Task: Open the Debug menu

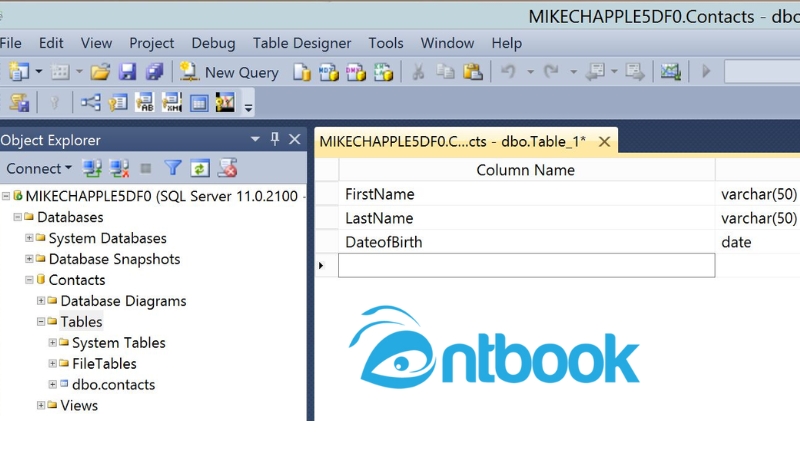Action: [213, 43]
